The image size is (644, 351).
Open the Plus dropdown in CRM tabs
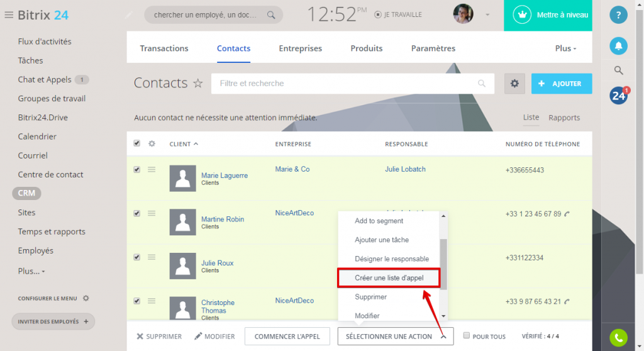click(565, 48)
